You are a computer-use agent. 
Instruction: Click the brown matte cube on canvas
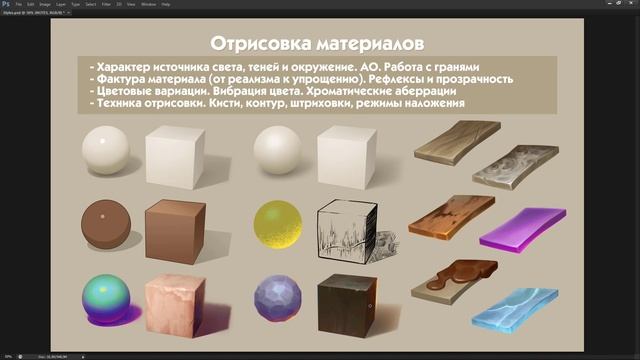coord(175,231)
